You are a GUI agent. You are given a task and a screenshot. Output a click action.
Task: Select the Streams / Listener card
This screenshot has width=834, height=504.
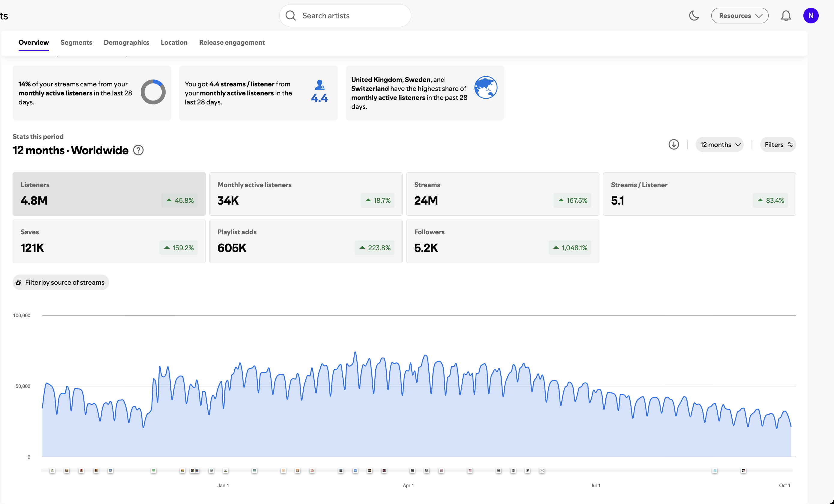pos(699,194)
